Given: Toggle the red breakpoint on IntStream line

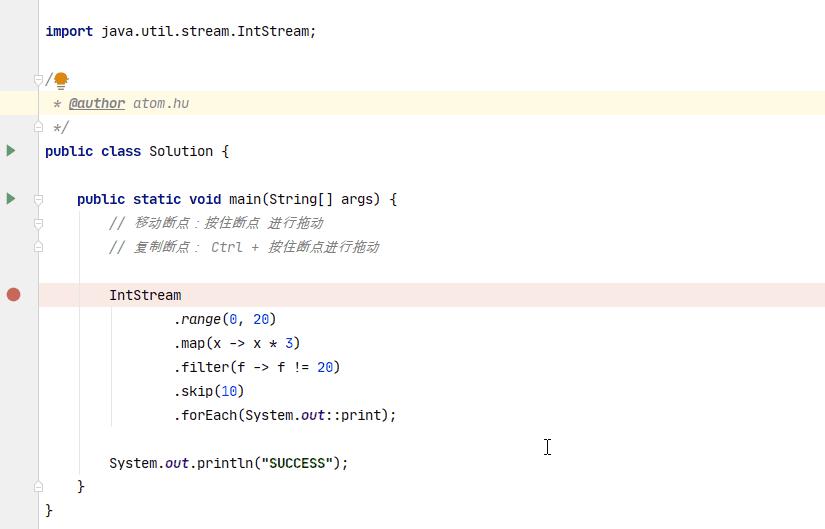Looking at the screenshot, I should click(x=13, y=295).
